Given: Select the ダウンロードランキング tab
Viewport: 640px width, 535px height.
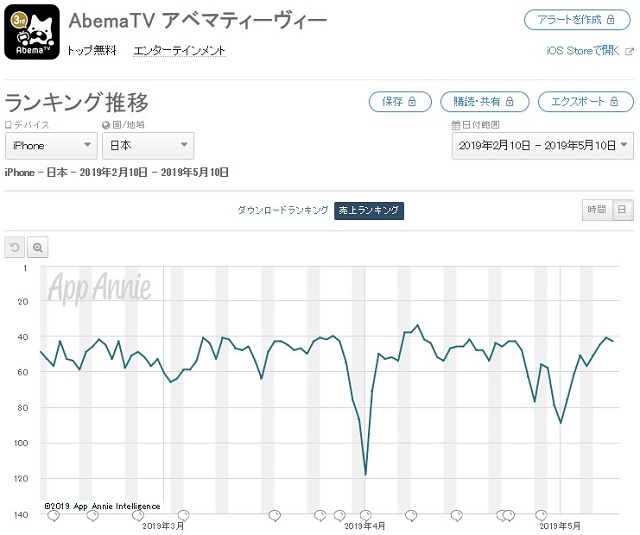Looking at the screenshot, I should point(283,211).
